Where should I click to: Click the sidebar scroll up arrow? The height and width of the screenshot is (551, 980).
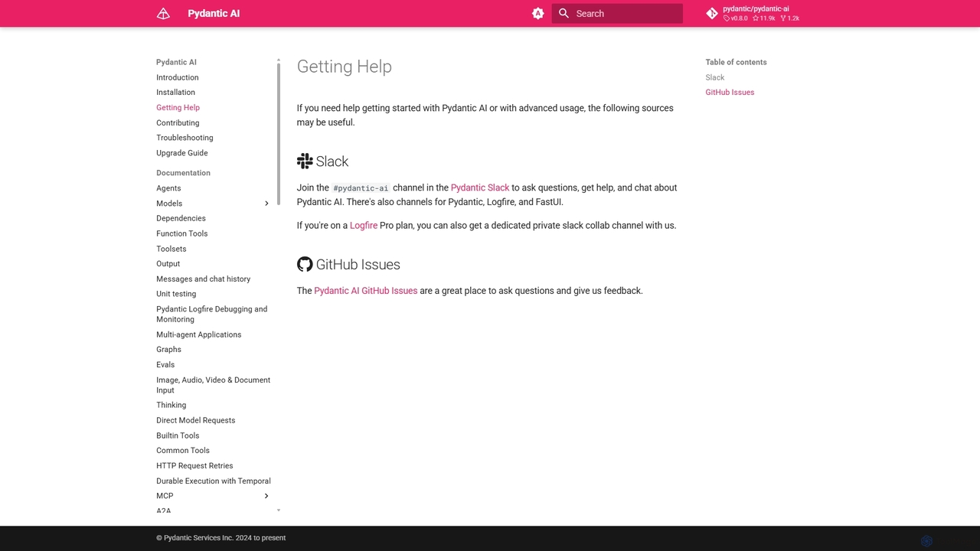tap(279, 60)
